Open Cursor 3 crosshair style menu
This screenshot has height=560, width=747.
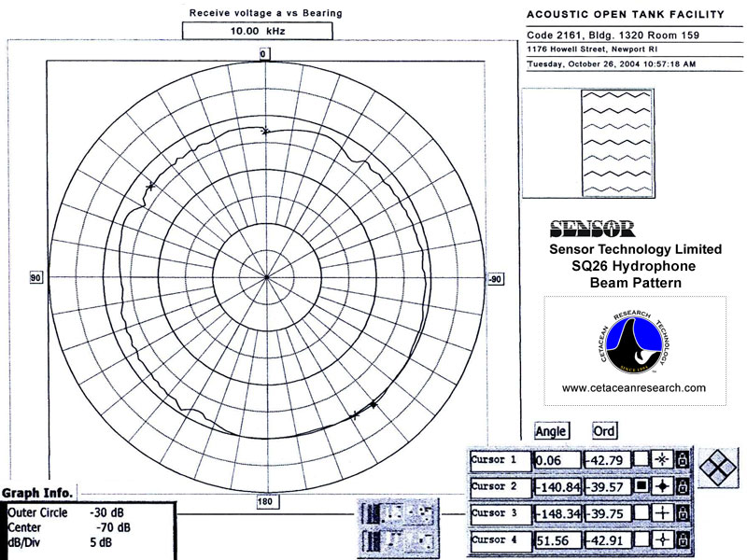(662, 513)
